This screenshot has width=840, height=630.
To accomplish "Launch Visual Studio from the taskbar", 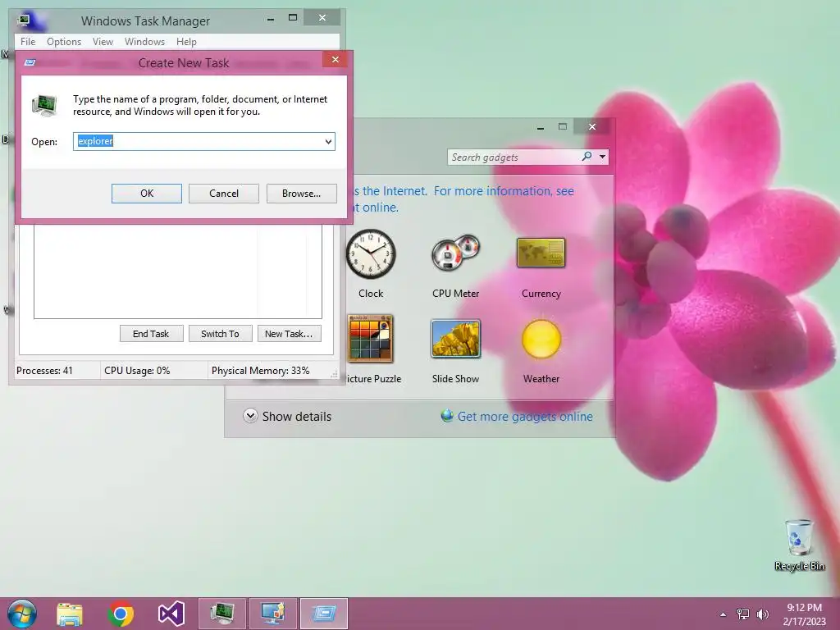I will pyautogui.click(x=171, y=614).
